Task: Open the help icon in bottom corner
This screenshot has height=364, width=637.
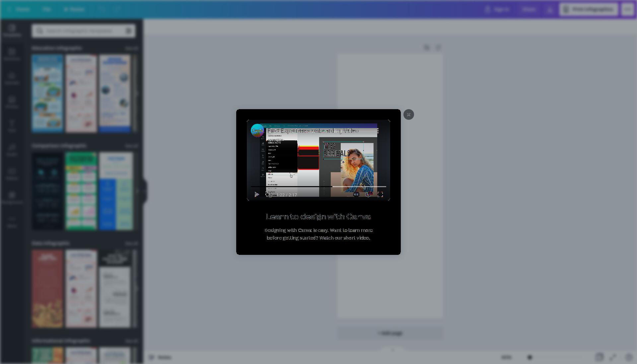Action: (628, 357)
